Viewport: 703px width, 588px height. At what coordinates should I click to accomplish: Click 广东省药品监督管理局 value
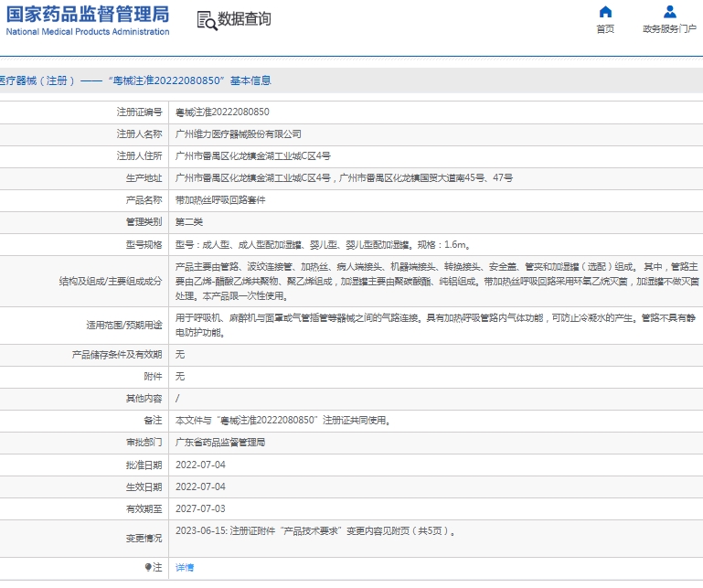pos(220,443)
